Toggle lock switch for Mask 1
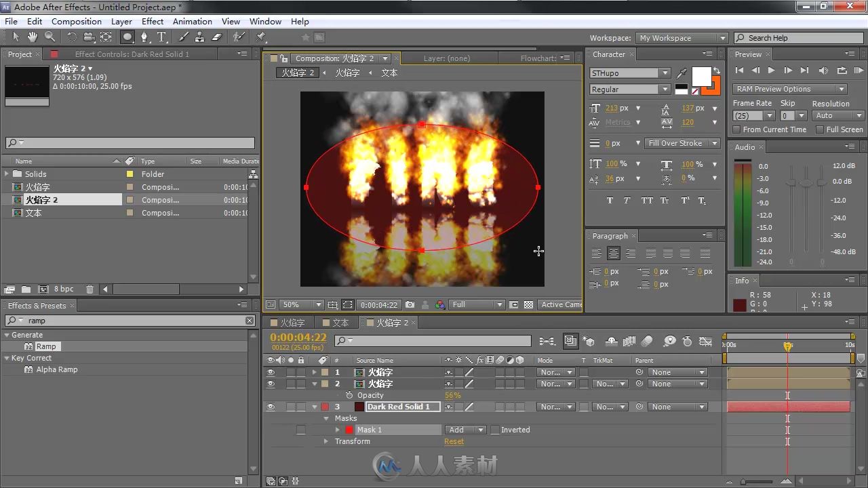Image resolution: width=868 pixels, height=488 pixels. point(300,430)
